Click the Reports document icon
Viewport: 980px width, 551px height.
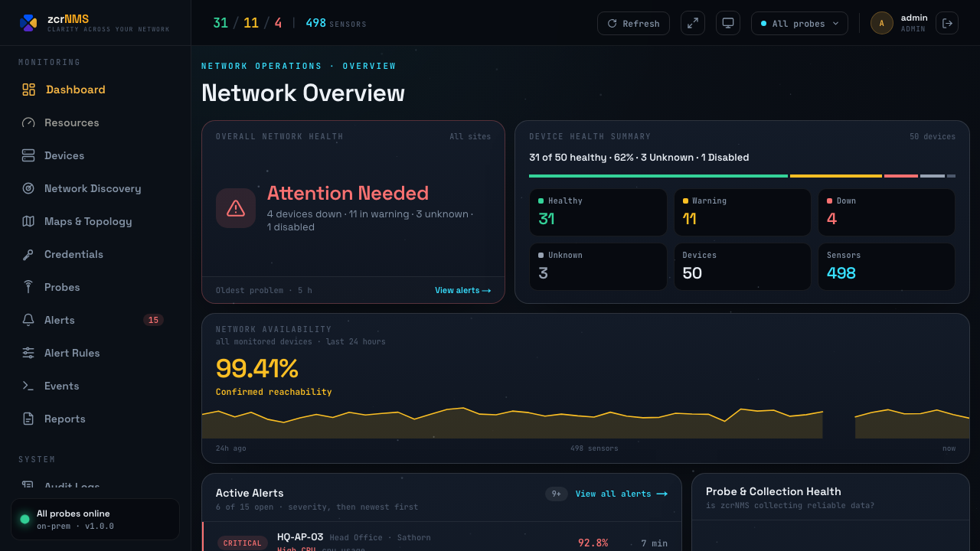click(28, 419)
